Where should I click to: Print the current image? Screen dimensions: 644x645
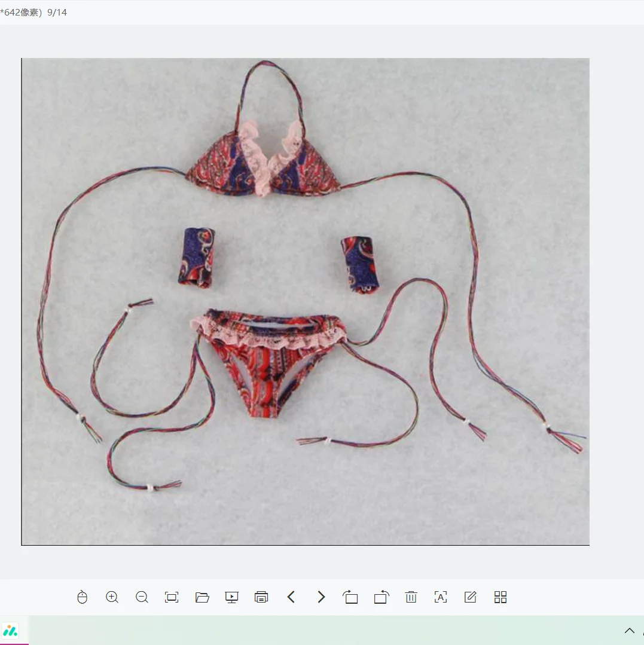261,597
